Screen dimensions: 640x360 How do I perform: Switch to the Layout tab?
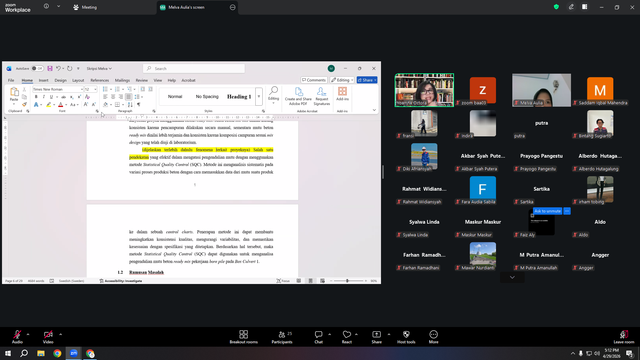coord(78,80)
